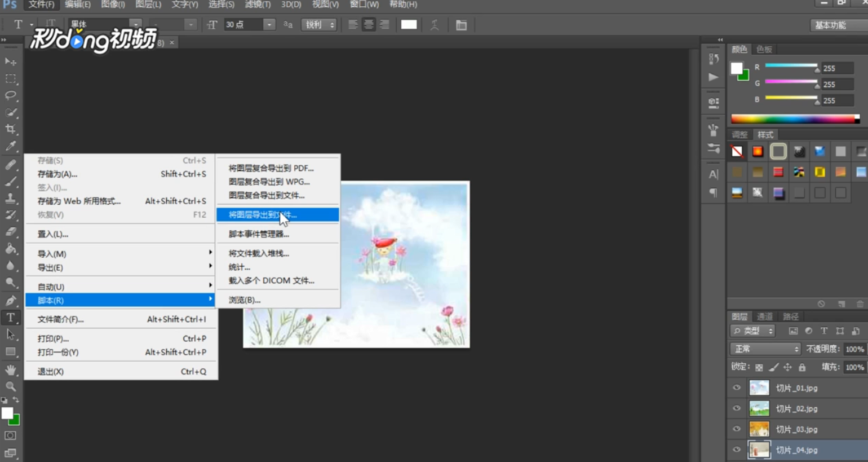The height and width of the screenshot is (462, 868).
Task: Switch to the 调整 tab
Action: tap(739, 135)
